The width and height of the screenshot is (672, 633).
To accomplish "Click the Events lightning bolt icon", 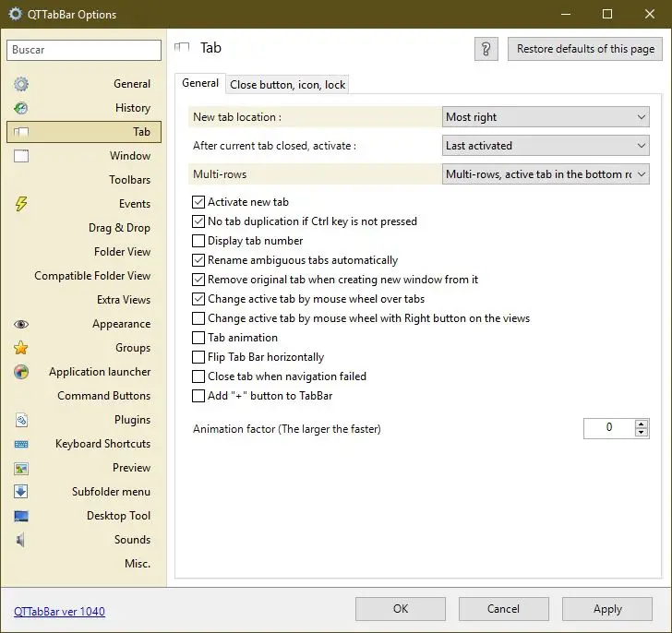I will pyautogui.click(x=21, y=204).
